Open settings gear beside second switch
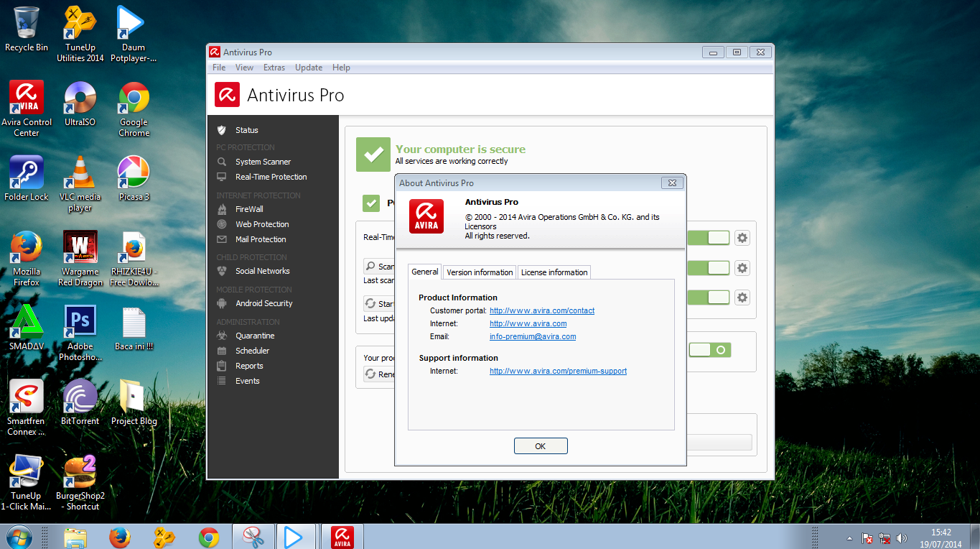The width and height of the screenshot is (980, 549). [742, 268]
